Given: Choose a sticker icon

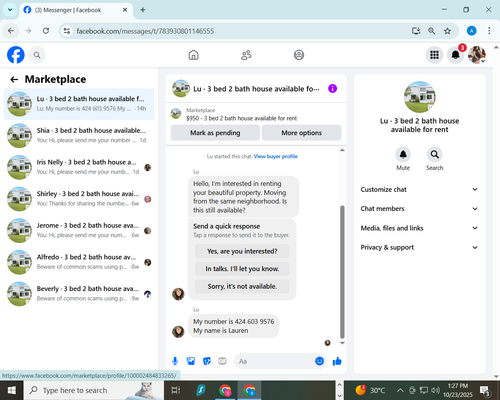Looking at the screenshot, I should coord(207,361).
